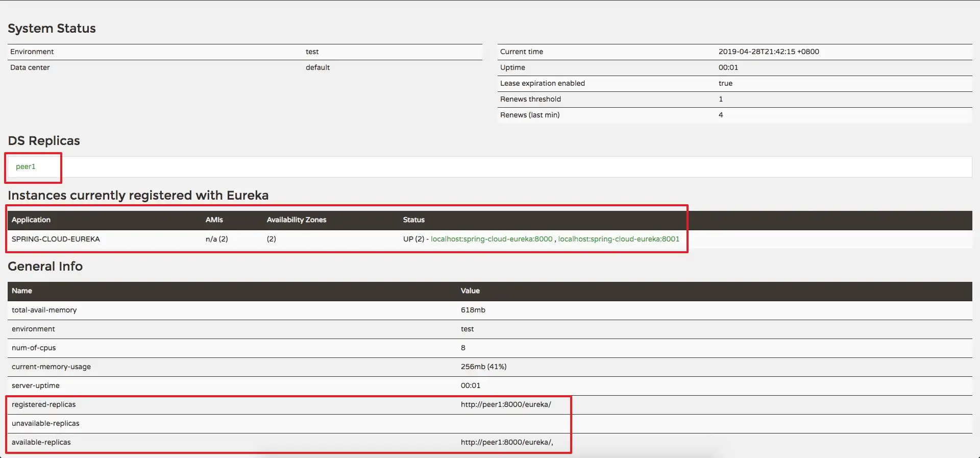Click the Instances currently registered with Eureka heading
This screenshot has width=980, height=458.
click(138, 196)
